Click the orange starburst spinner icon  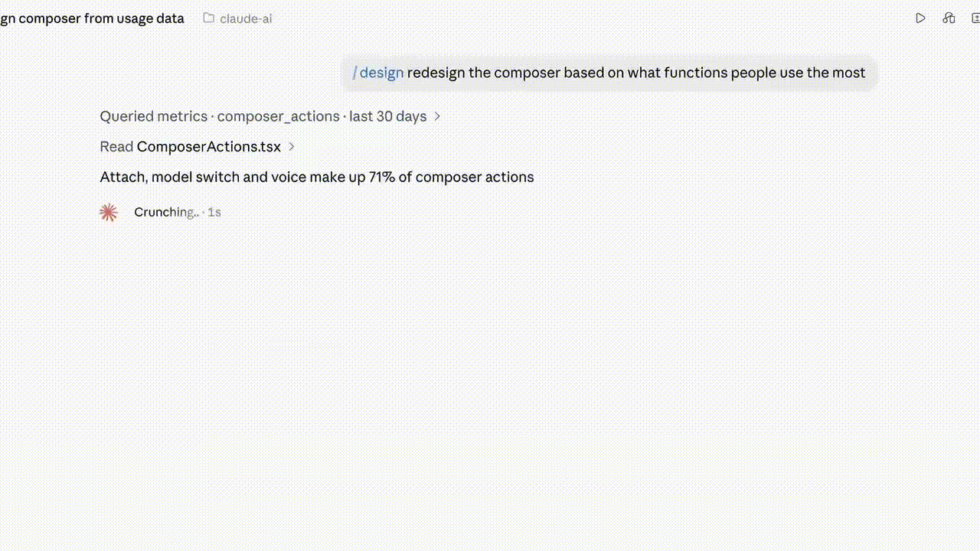[109, 213]
